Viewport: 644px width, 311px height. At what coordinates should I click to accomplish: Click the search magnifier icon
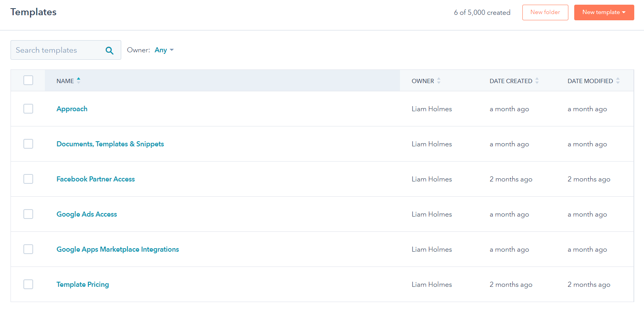[x=110, y=50]
